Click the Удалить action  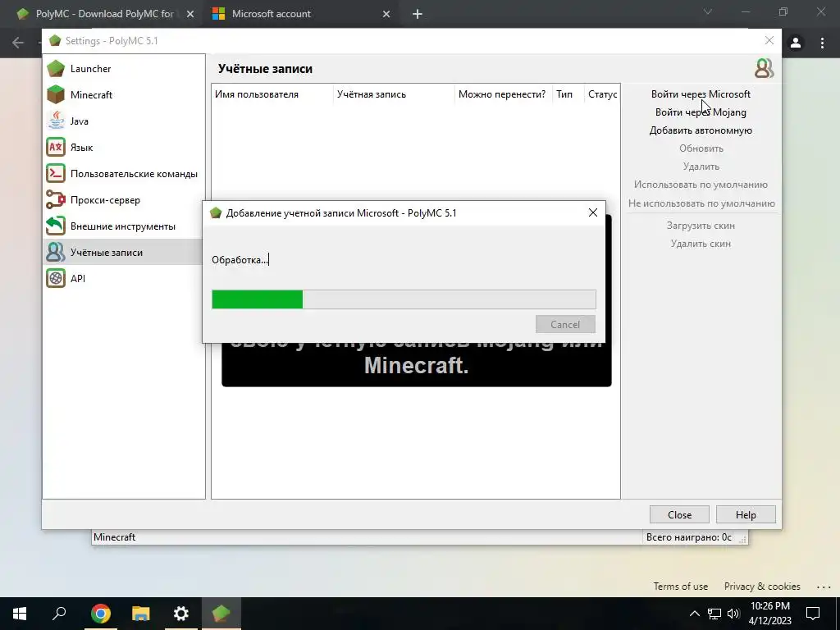pyautogui.click(x=701, y=167)
